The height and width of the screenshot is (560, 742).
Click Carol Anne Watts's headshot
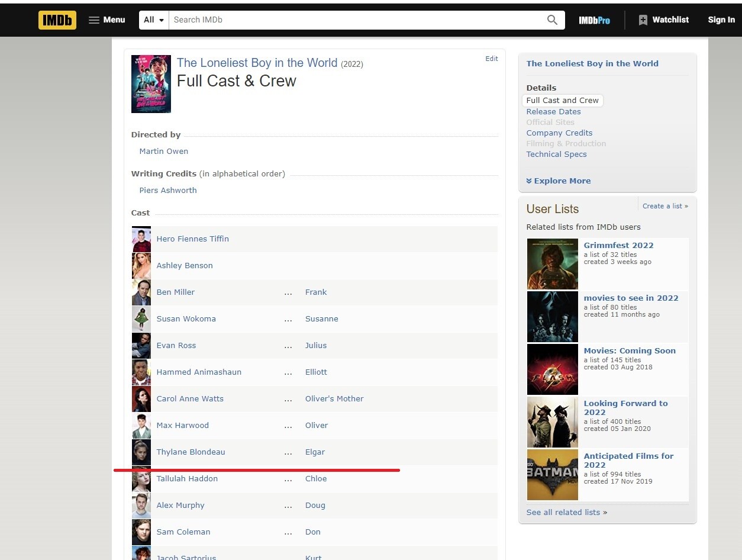(x=141, y=399)
